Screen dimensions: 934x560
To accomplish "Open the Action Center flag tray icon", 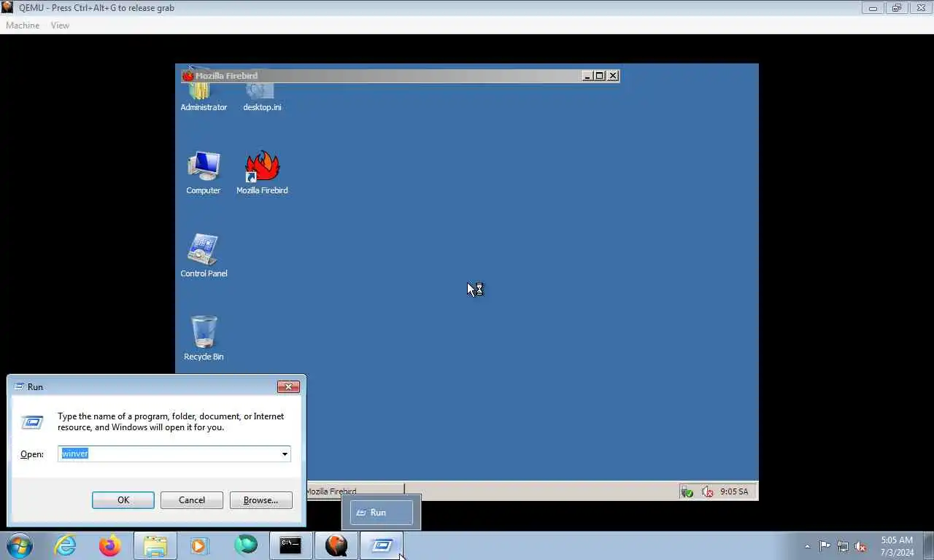I will (x=825, y=546).
